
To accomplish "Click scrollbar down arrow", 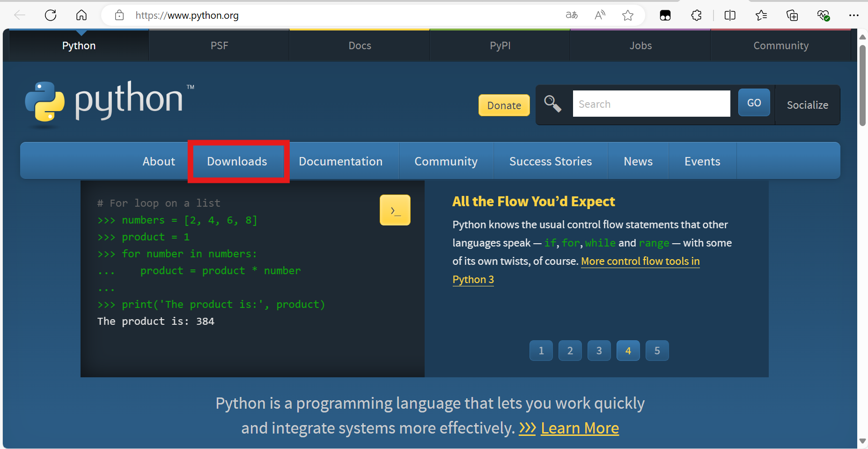I will (x=863, y=442).
